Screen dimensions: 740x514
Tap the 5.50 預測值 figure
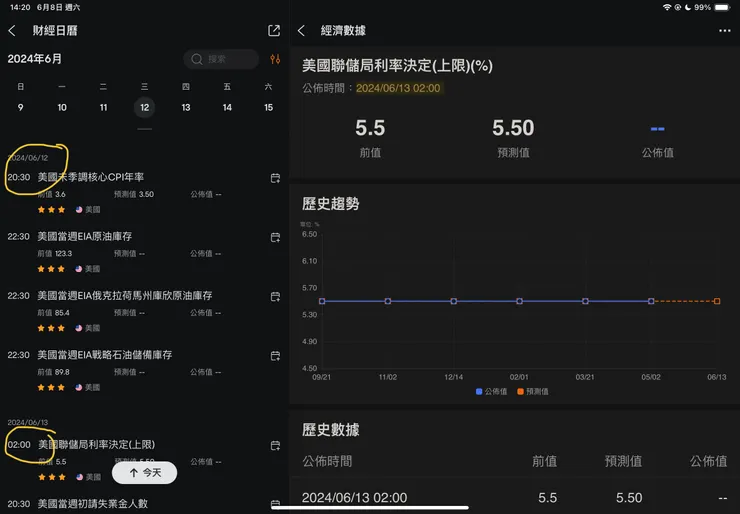coord(513,128)
